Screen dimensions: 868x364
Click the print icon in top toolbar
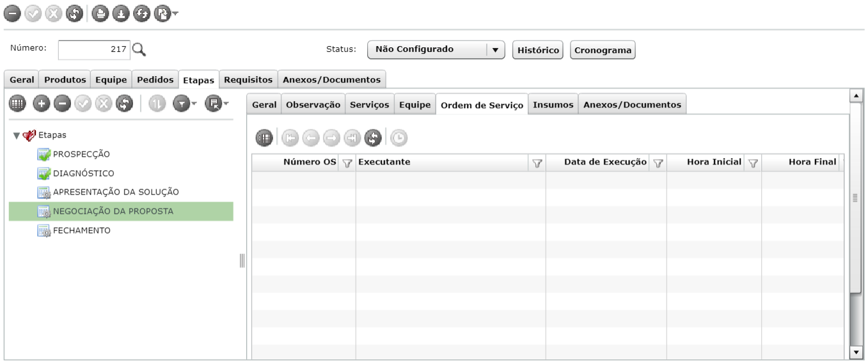[99, 12]
